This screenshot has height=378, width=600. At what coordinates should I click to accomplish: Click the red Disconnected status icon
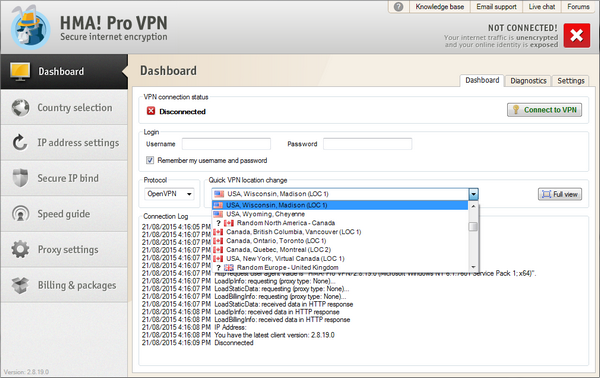coord(151,111)
